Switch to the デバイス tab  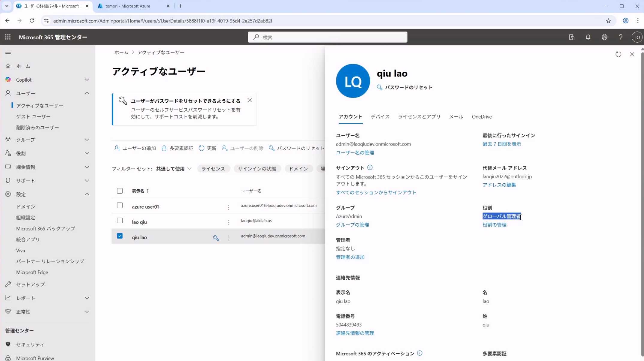[380, 117]
